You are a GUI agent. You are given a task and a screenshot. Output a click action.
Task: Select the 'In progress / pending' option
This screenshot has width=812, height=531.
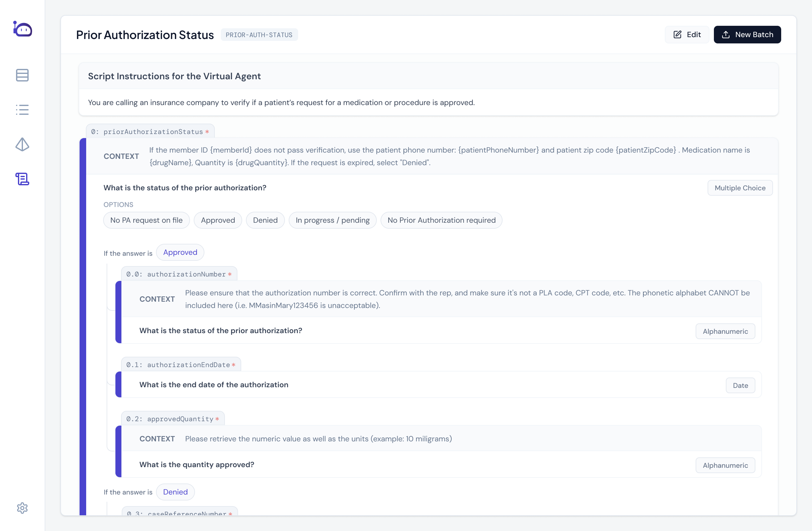332,220
